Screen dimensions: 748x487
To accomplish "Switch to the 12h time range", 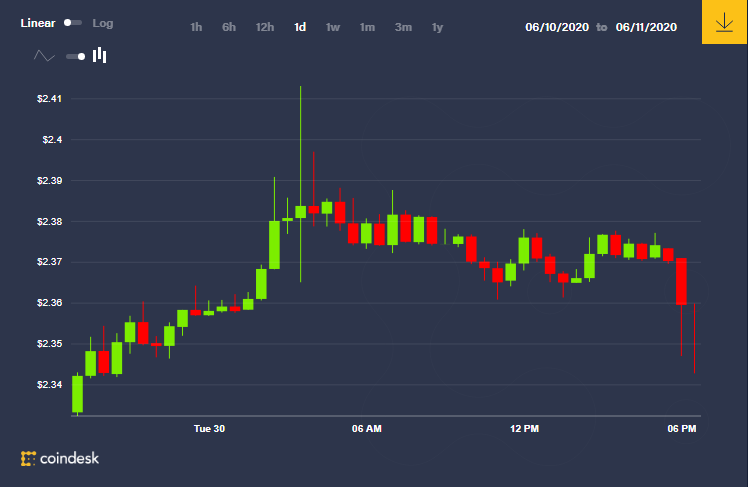I will [x=265, y=27].
